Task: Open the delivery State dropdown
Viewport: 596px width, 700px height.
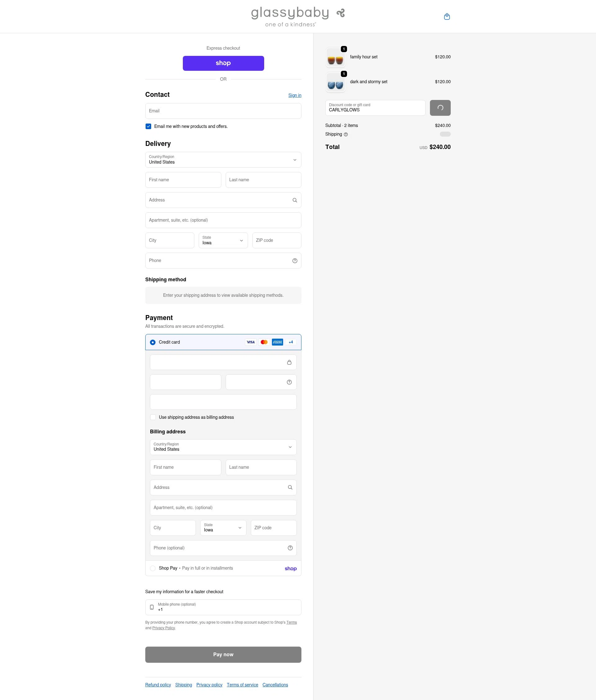Action: point(223,241)
